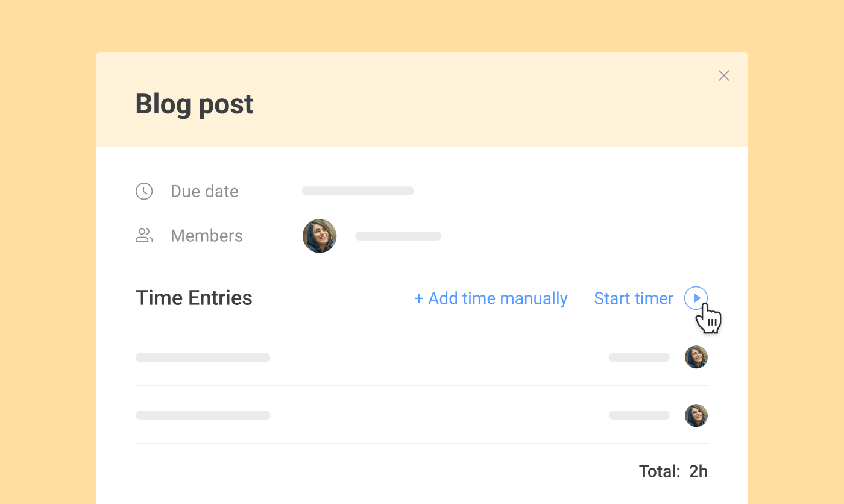Select the second time entry description
844x504 pixels.
(203, 415)
